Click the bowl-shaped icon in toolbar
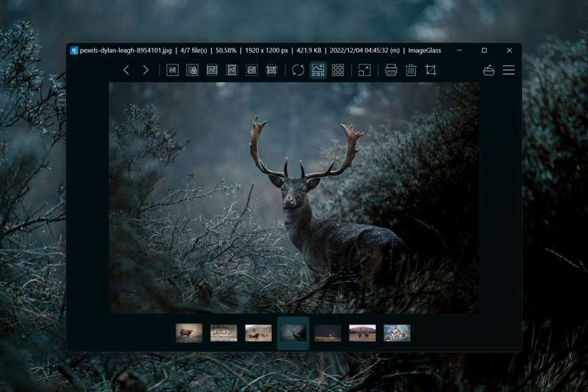The height and width of the screenshot is (392, 588). pos(489,70)
